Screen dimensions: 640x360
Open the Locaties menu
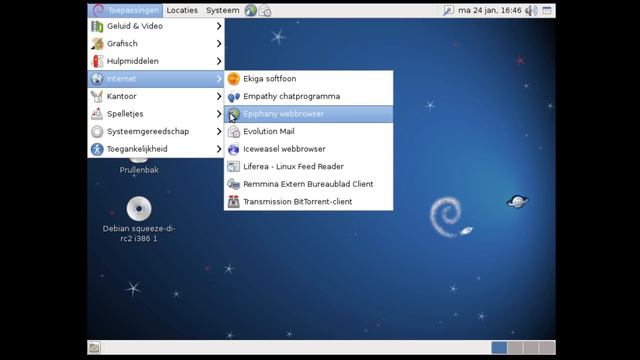point(182,10)
